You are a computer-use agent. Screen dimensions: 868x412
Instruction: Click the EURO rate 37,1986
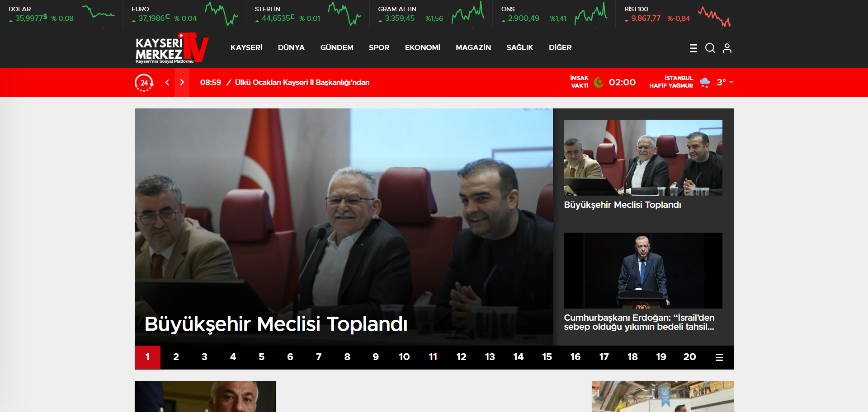[x=154, y=18]
